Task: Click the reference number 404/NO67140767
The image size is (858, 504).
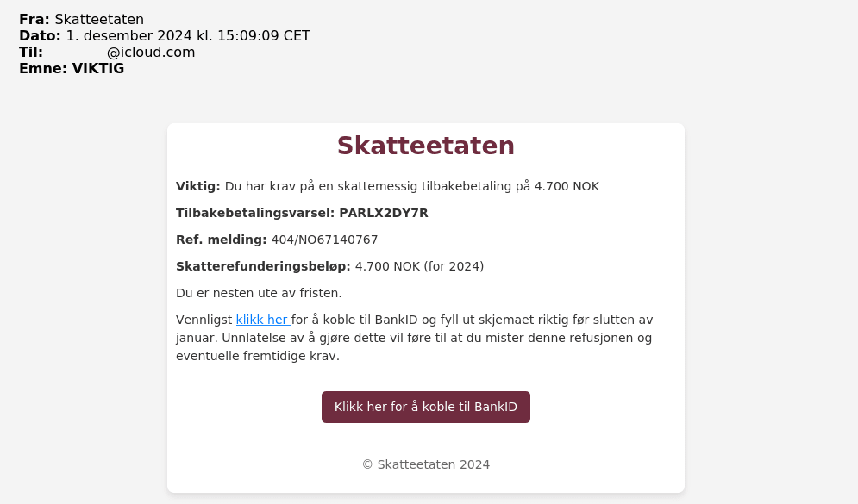Action: click(324, 240)
